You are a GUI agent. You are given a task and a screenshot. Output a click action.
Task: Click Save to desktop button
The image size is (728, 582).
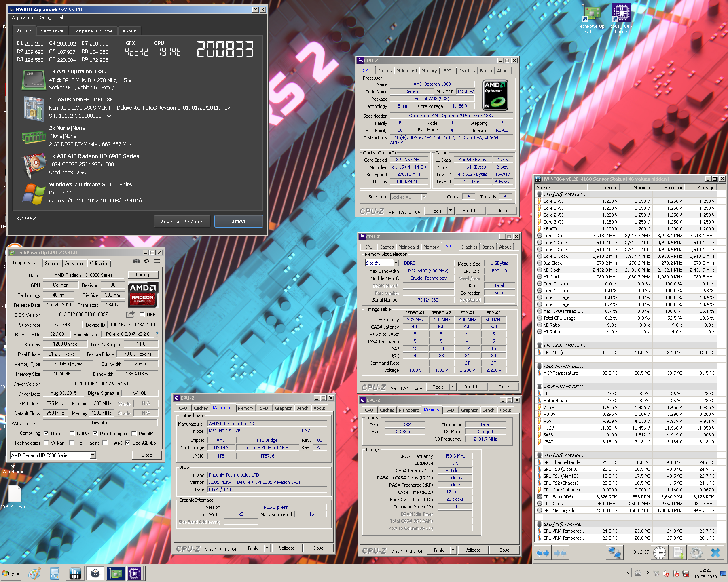182,221
